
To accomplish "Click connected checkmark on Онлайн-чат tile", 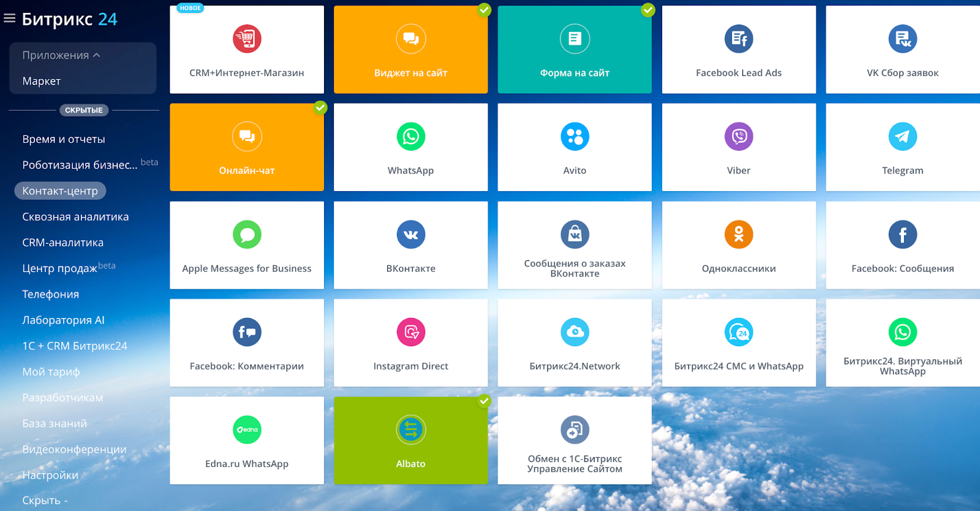I will 320,108.
